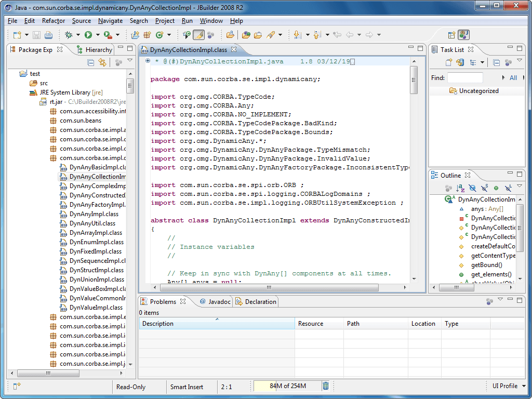The image size is (532, 399).
Task: Click the New wizard toolbar icon
Action: [17, 35]
